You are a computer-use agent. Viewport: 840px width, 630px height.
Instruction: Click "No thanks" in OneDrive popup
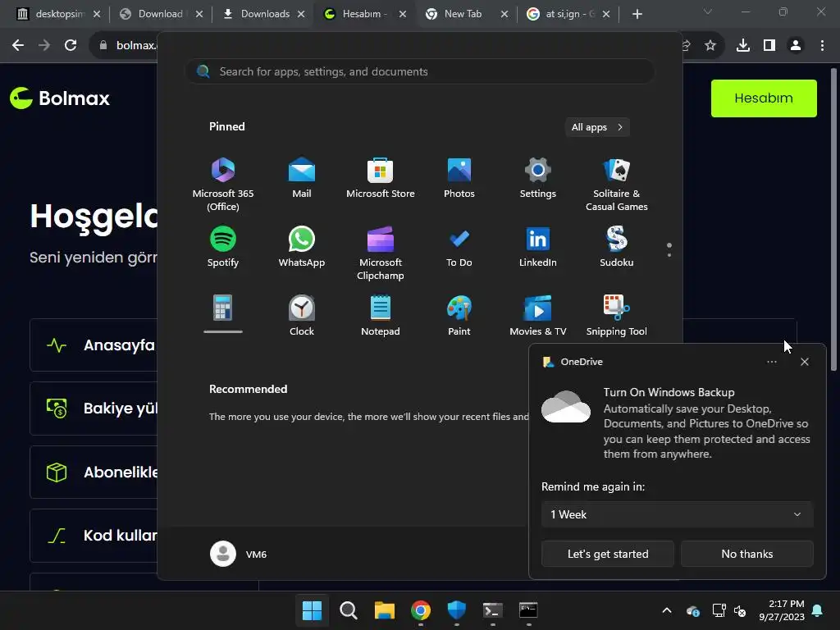click(x=746, y=554)
